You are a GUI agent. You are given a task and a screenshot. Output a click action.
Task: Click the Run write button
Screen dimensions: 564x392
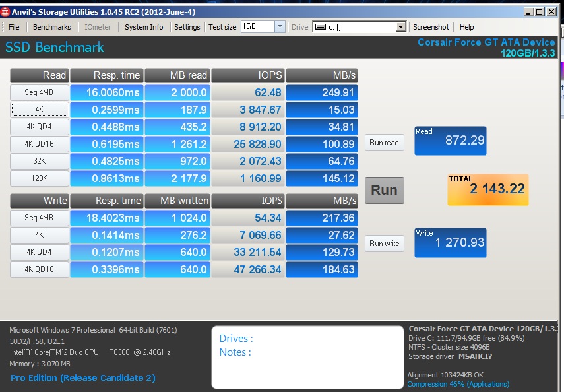384,244
